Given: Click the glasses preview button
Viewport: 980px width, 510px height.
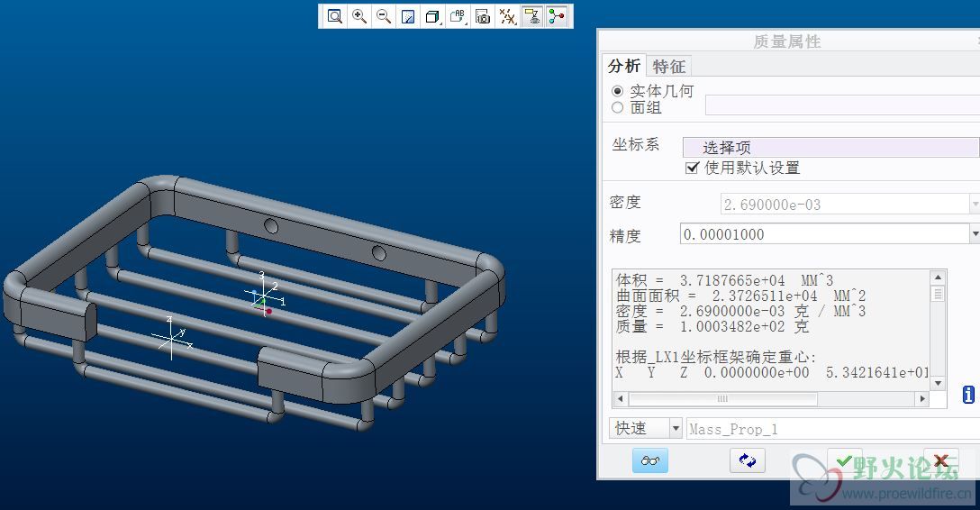Looking at the screenshot, I should [x=650, y=460].
